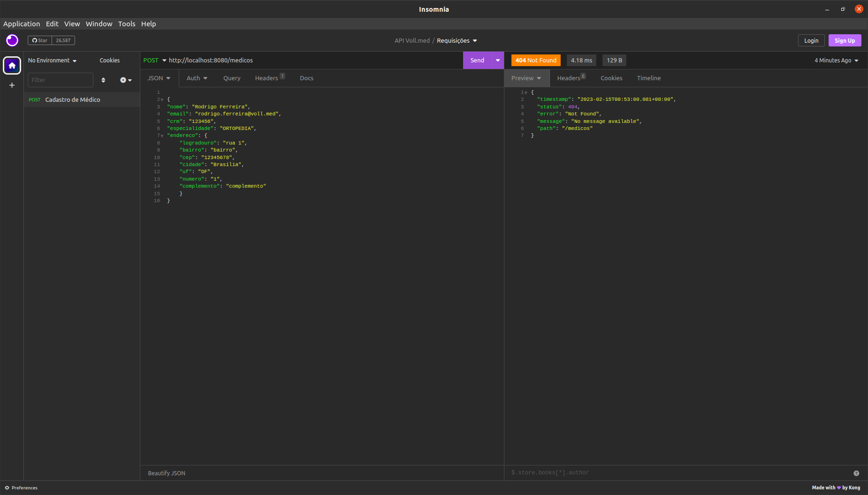The height and width of the screenshot is (495, 868).
Task: Open the Tools menu
Action: pyautogui.click(x=127, y=24)
